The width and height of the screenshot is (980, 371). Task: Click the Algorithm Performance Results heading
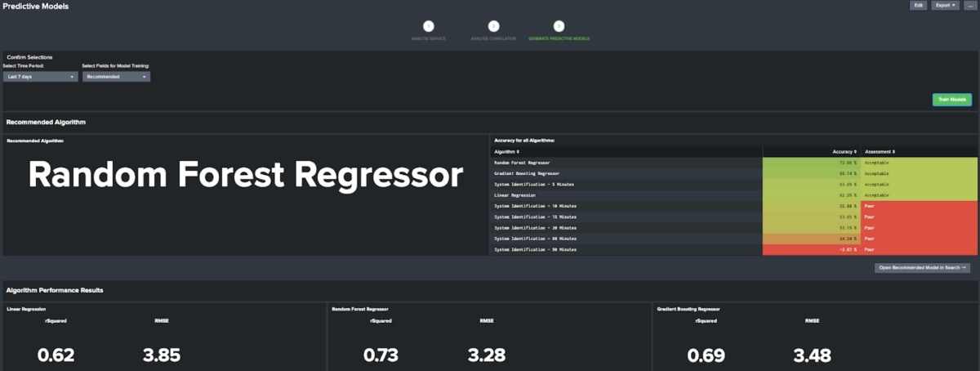pyautogui.click(x=55, y=290)
